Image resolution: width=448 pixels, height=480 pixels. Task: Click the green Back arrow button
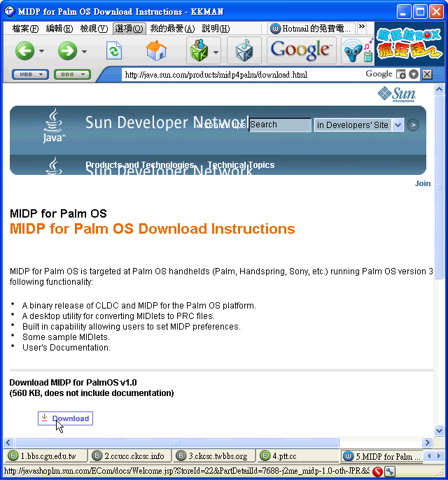tap(24, 50)
